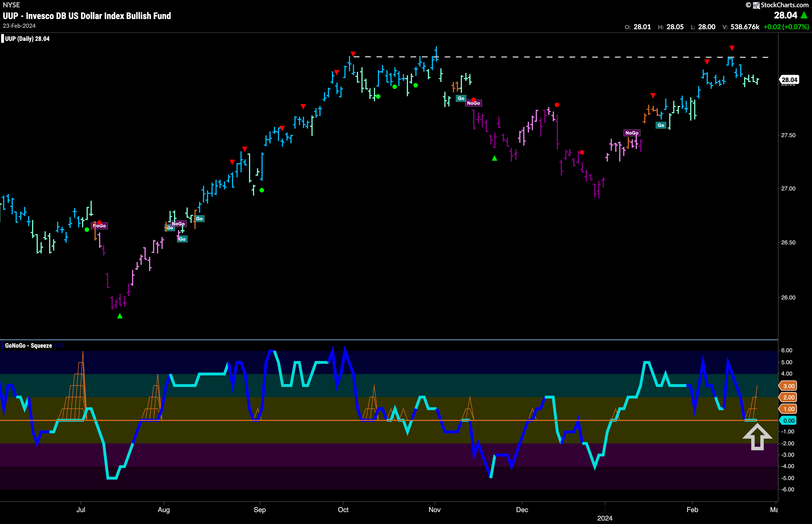Click the cyan 0.00 oscillator value tag
The image size is (812, 524).
pyautogui.click(x=788, y=421)
